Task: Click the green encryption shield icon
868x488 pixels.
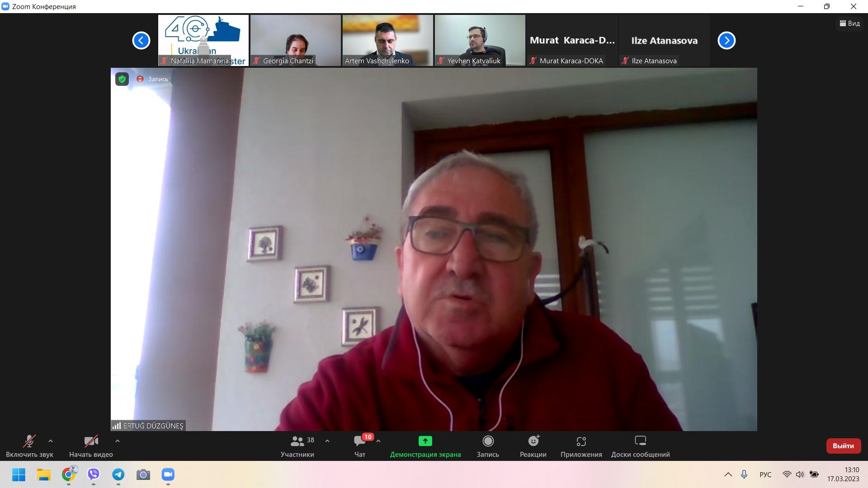Action: (x=122, y=79)
